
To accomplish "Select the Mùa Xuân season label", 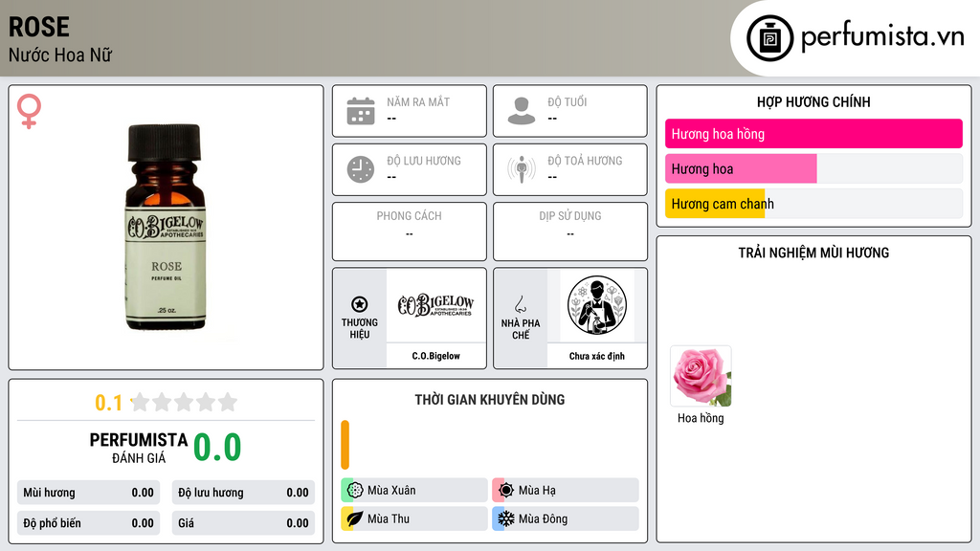I will [x=391, y=491].
